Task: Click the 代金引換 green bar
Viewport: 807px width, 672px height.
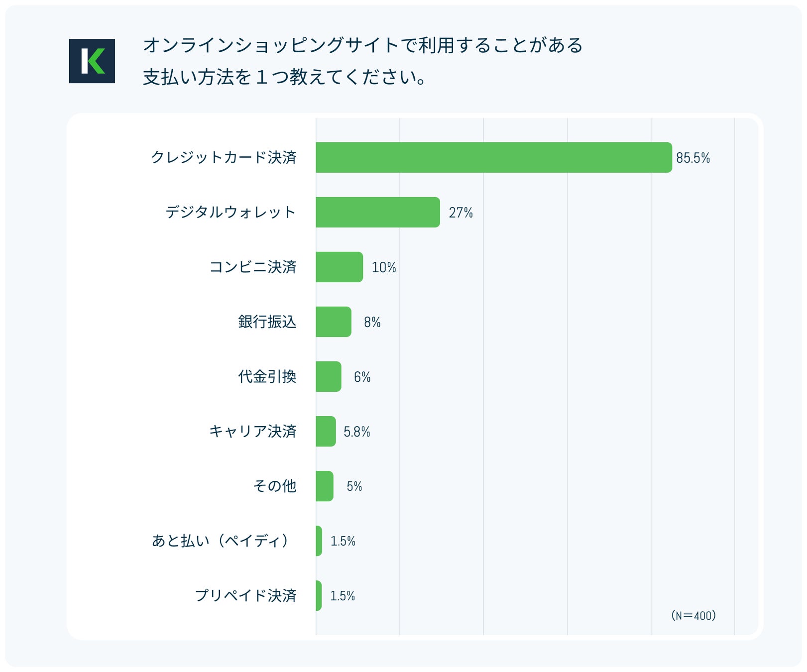Action: [x=328, y=376]
